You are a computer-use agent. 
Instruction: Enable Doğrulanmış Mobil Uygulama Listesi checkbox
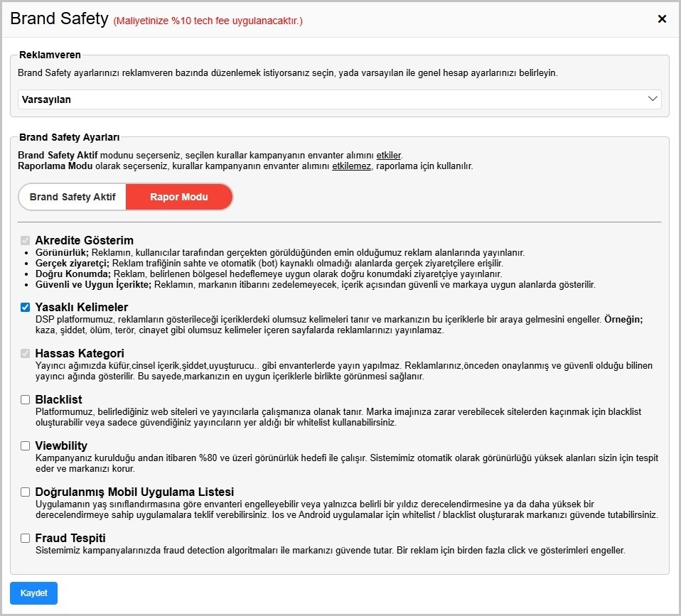point(26,492)
